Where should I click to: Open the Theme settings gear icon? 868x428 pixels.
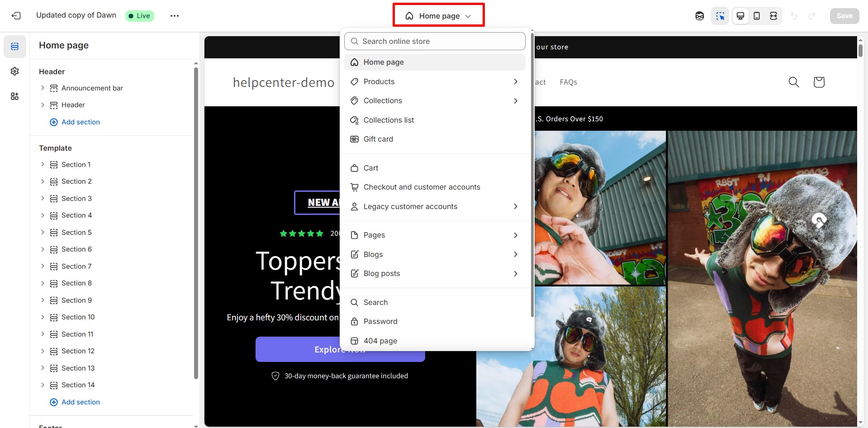point(15,71)
